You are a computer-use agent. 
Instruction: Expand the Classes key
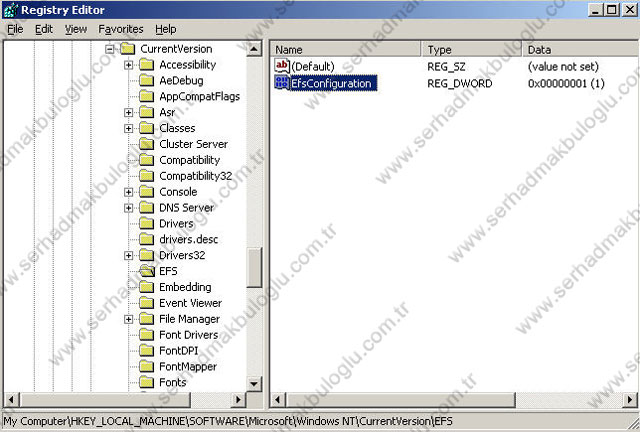coord(129,129)
